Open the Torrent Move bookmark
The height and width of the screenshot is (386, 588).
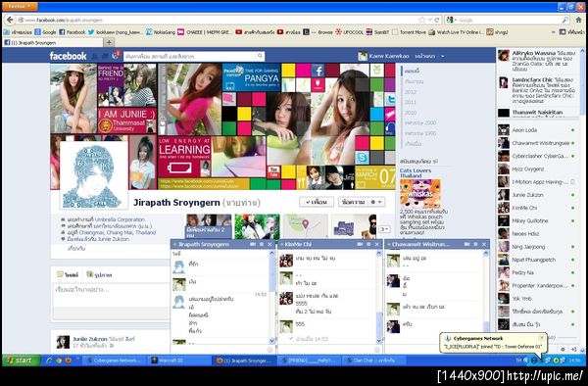tap(409, 32)
